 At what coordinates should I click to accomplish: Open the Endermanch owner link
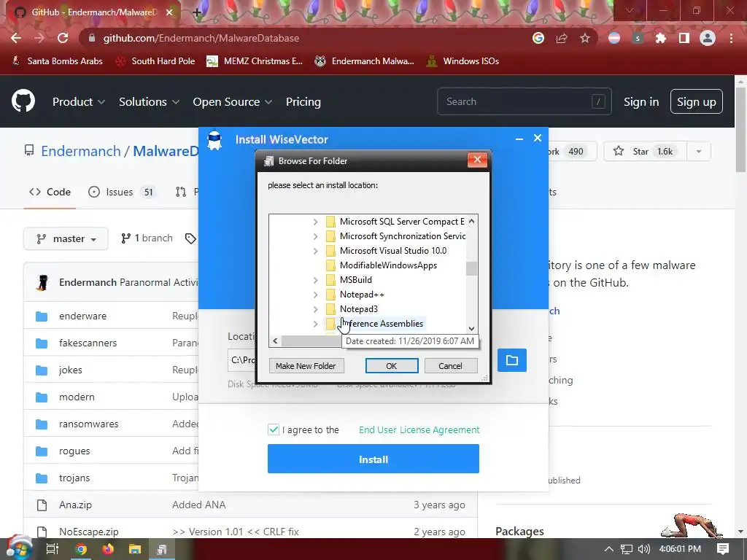[x=81, y=151]
